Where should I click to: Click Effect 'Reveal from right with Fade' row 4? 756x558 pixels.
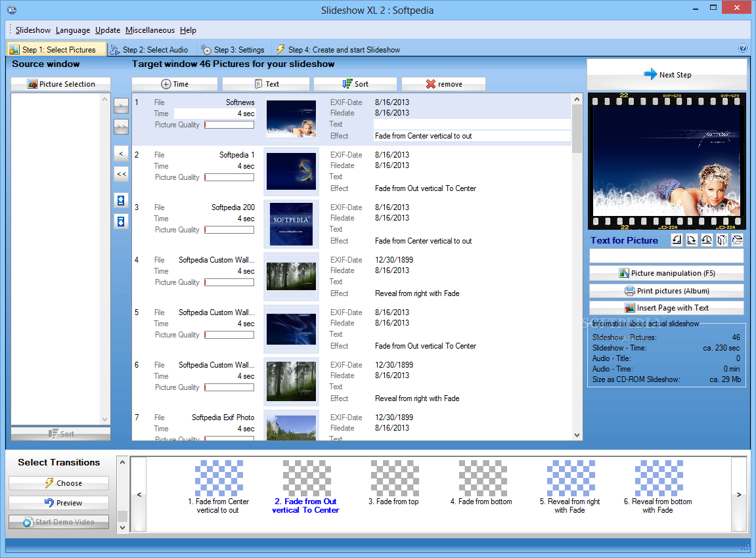tap(417, 293)
